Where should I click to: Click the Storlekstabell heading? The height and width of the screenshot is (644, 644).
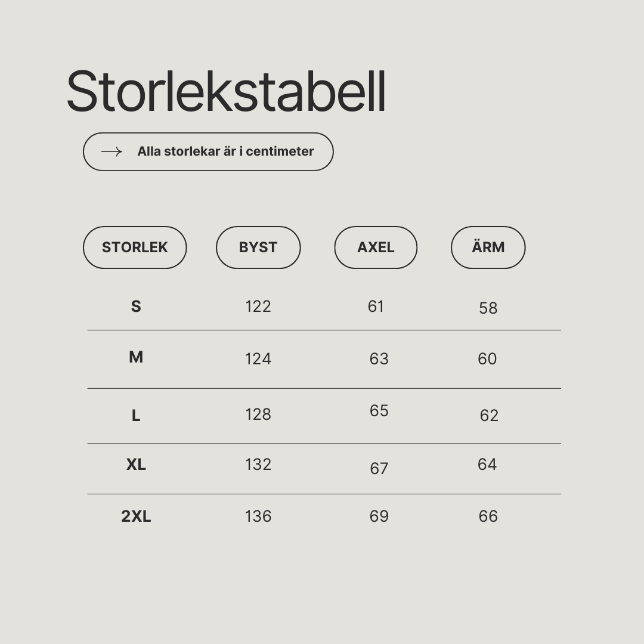pos(227,91)
